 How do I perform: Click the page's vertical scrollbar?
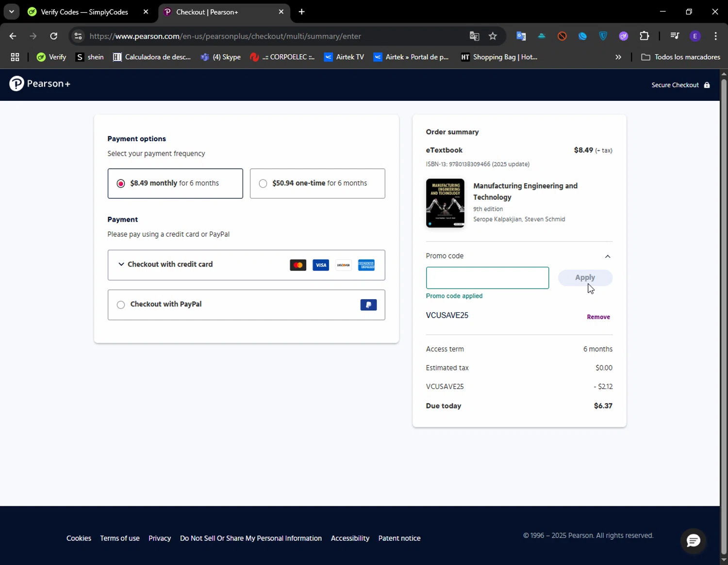pyautogui.click(x=724, y=315)
